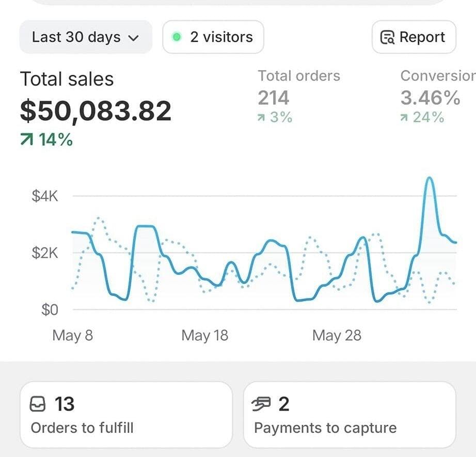This screenshot has width=476, height=457.
Task: Open the Last 30 days date range dropdown
Action: 86,37
